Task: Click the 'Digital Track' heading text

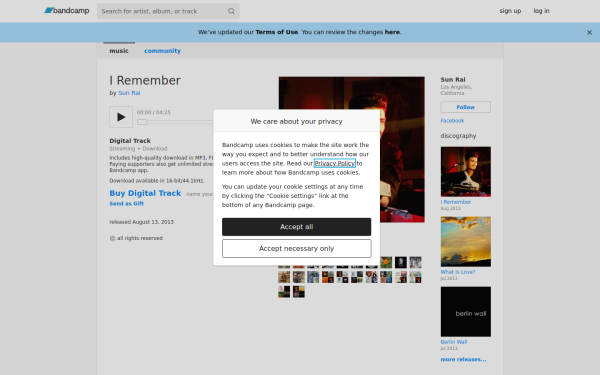Action: (130, 141)
